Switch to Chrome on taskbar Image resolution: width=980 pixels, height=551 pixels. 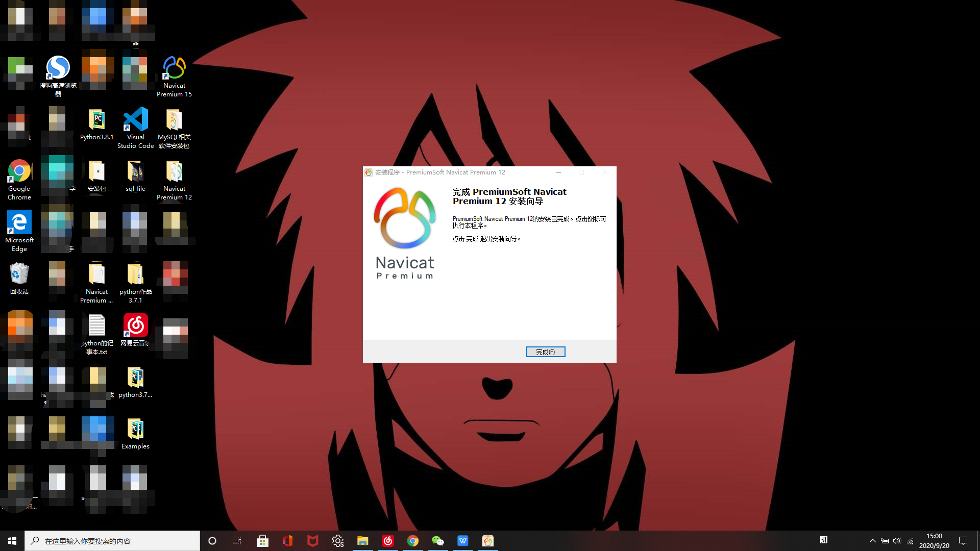point(412,541)
